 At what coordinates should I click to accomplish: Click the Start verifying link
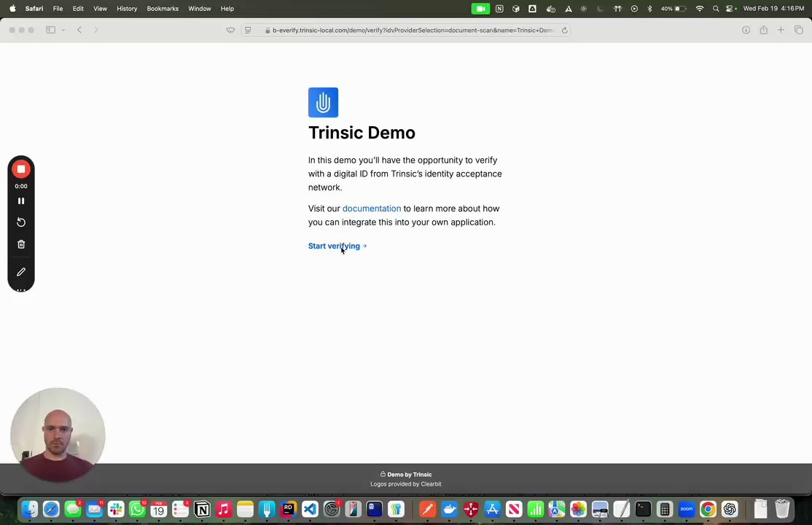tap(337, 246)
